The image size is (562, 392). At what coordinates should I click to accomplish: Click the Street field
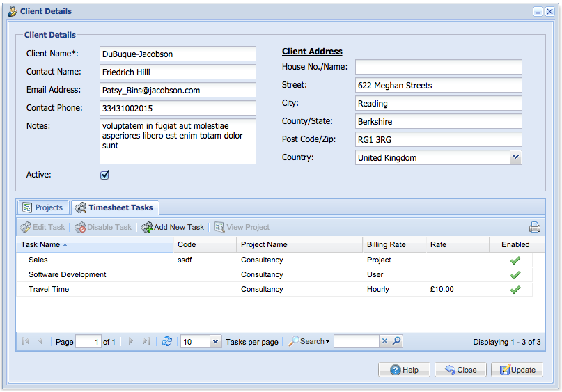point(438,85)
